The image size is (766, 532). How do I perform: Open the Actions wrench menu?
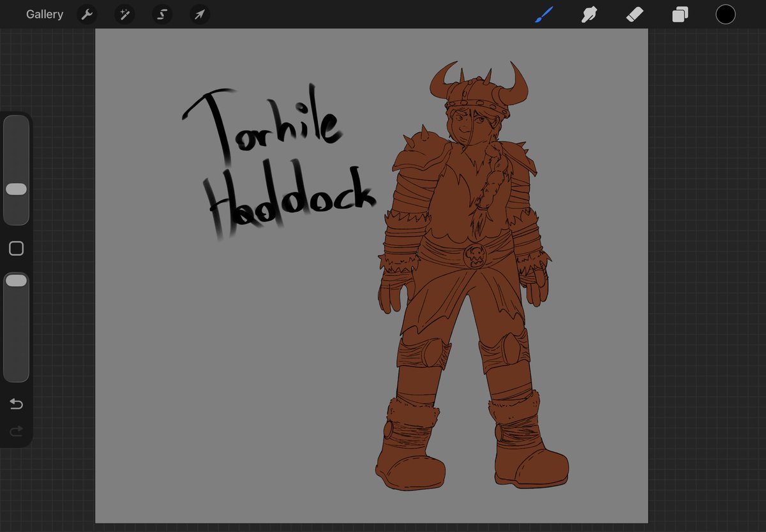pyautogui.click(x=87, y=15)
